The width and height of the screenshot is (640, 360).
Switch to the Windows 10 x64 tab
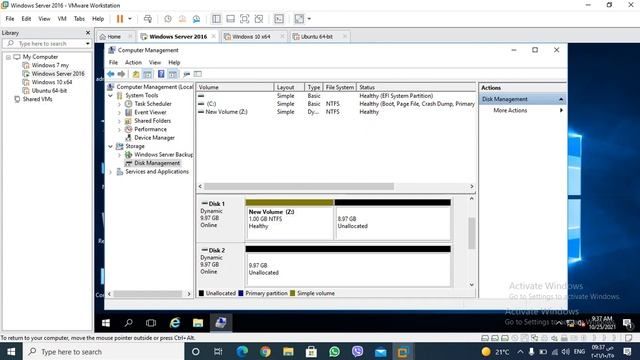(251, 37)
